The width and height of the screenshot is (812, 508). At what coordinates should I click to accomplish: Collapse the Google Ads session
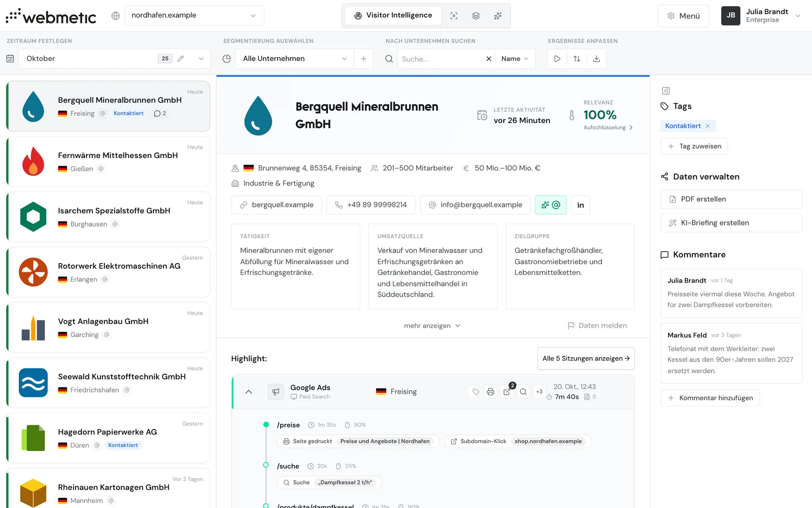(x=249, y=392)
